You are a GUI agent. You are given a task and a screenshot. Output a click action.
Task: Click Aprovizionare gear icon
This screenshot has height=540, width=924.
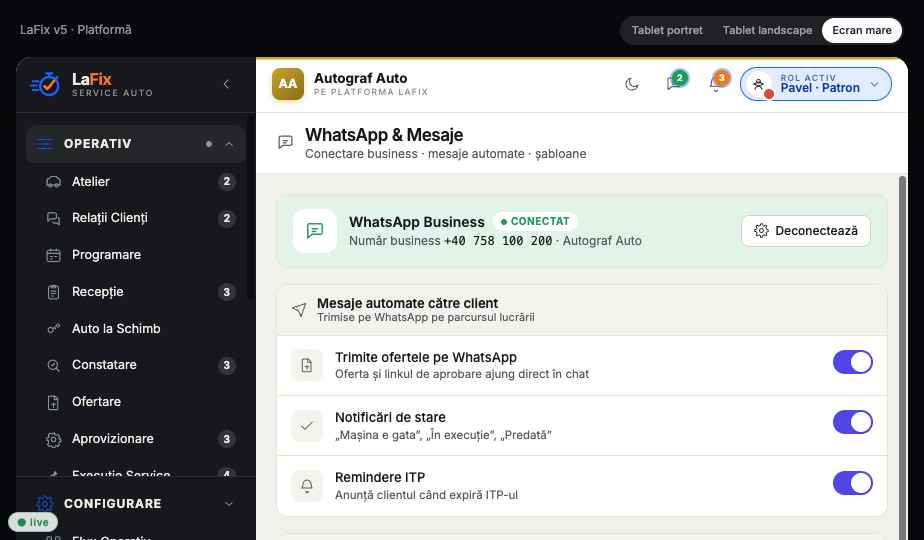click(54, 439)
